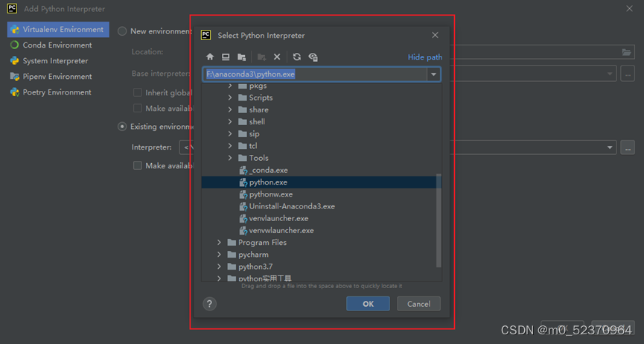Click the path input field
This screenshot has width=644, height=344.
coord(315,74)
